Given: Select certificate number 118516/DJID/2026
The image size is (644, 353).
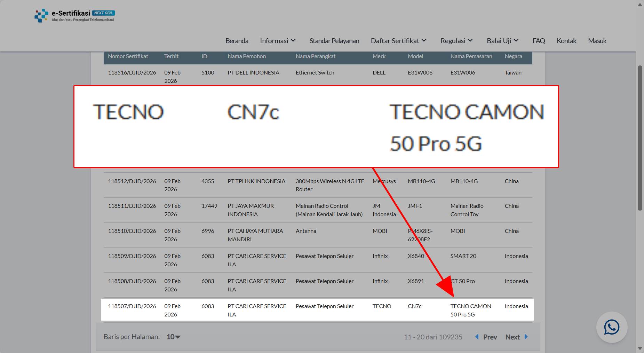Looking at the screenshot, I should 132,72.
